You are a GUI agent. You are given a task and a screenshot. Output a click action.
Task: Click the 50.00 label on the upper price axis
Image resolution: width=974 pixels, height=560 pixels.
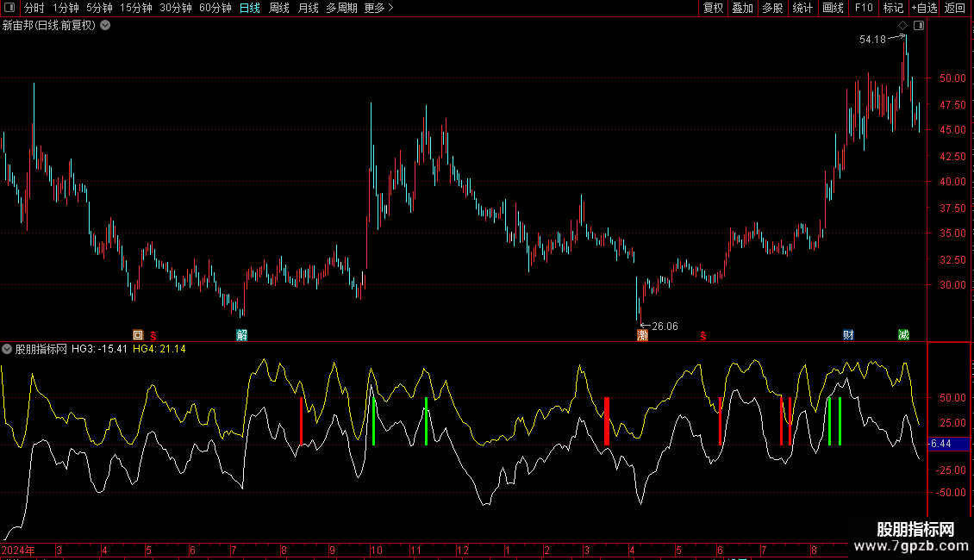[x=952, y=78]
